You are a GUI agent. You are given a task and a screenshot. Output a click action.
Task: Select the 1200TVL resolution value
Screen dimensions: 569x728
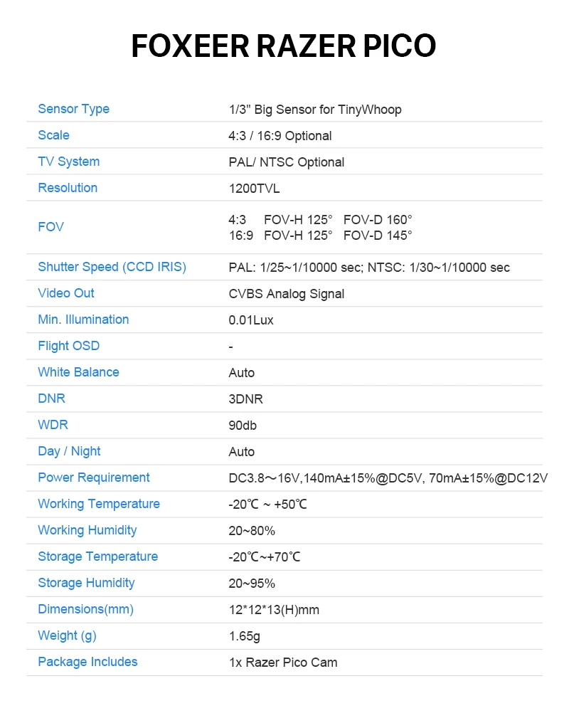point(255,189)
